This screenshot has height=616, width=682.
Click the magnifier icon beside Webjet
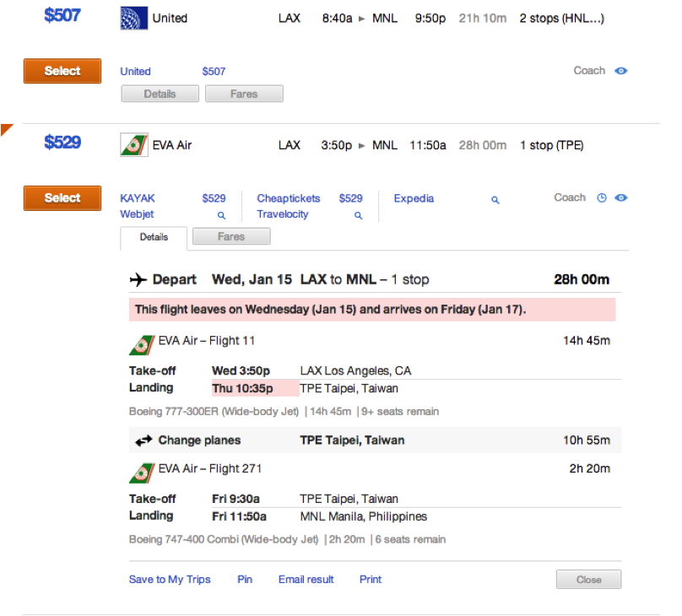coord(222,216)
